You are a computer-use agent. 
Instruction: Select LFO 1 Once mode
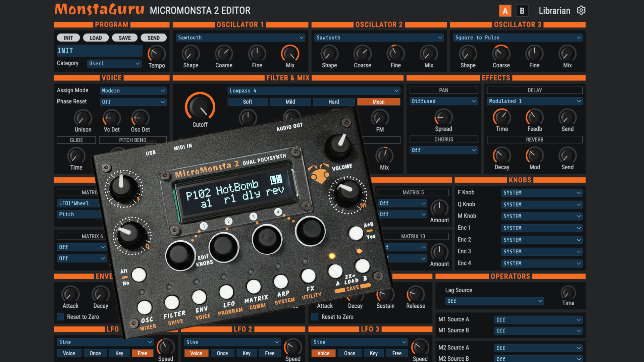pyautogui.click(x=95, y=353)
